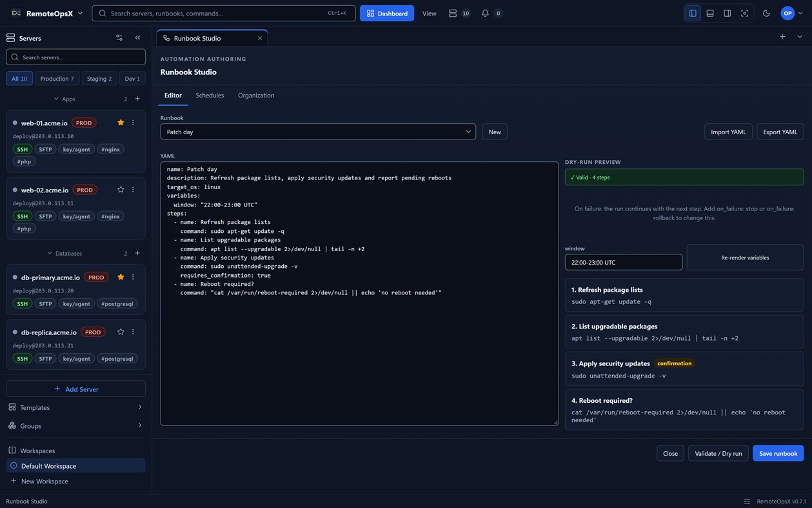Screen dimensions: 812x508
Task: Select Default Workspace
Action: click(x=75, y=465)
